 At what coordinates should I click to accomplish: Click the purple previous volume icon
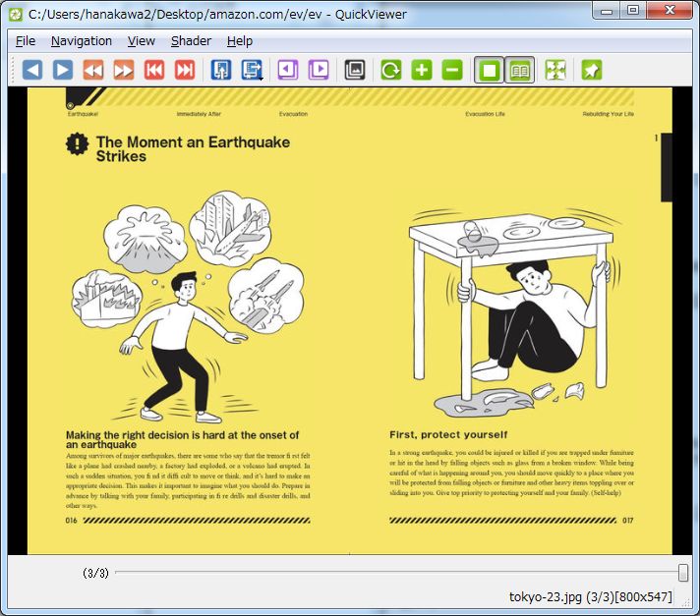pyautogui.click(x=288, y=70)
